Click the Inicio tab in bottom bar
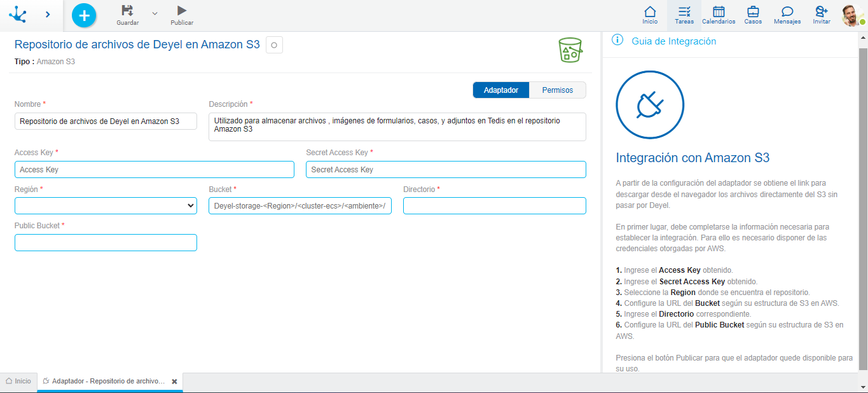The width and height of the screenshot is (868, 393). (x=18, y=381)
